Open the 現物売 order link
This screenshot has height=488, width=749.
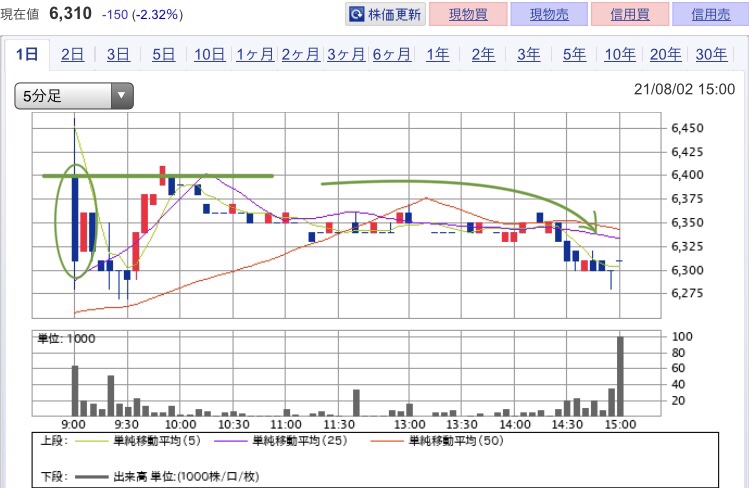[549, 14]
